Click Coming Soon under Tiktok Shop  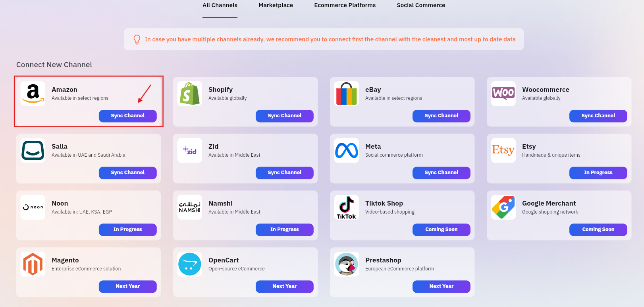[x=441, y=229]
